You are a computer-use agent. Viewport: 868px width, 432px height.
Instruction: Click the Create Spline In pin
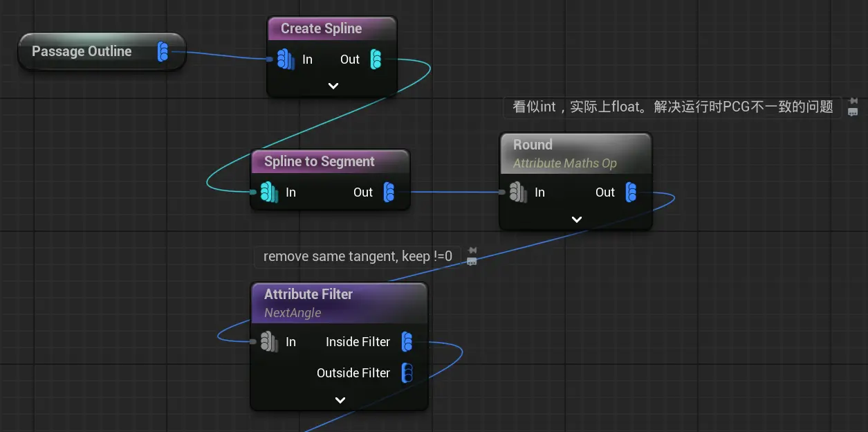point(285,60)
